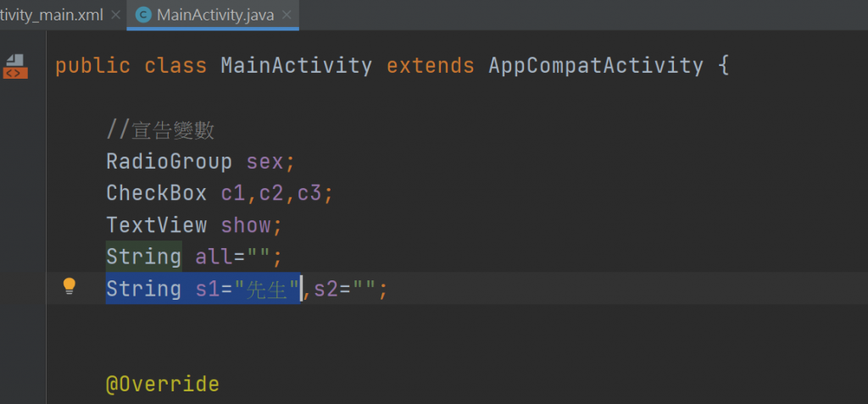Close the activity_main.xml tab
The image size is (868, 404).
(115, 15)
